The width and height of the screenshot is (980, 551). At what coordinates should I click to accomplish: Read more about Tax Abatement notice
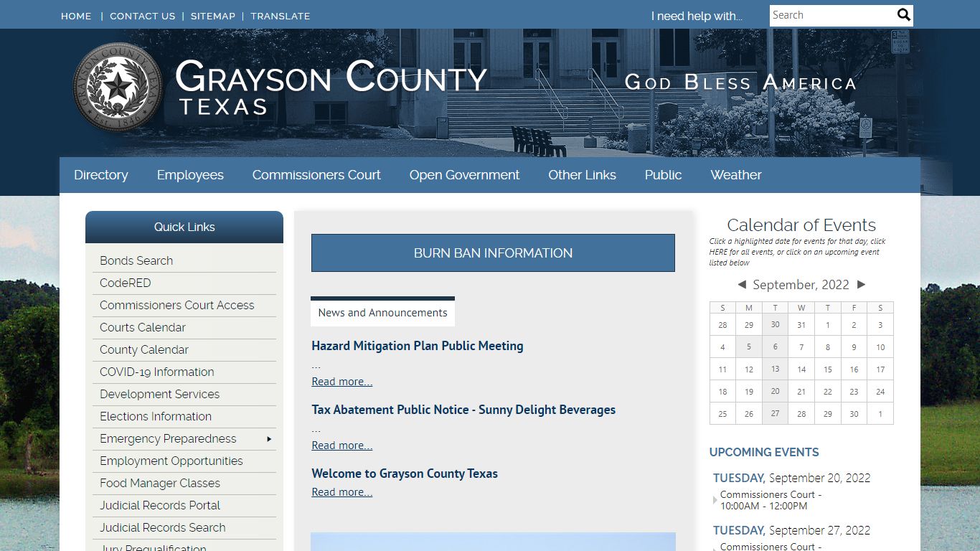tap(342, 446)
